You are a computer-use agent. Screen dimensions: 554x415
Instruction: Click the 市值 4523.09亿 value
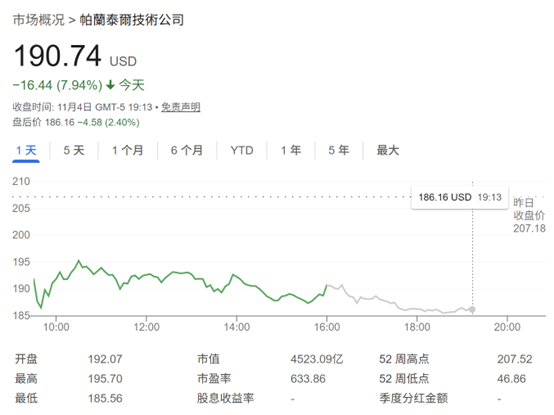coord(317,359)
